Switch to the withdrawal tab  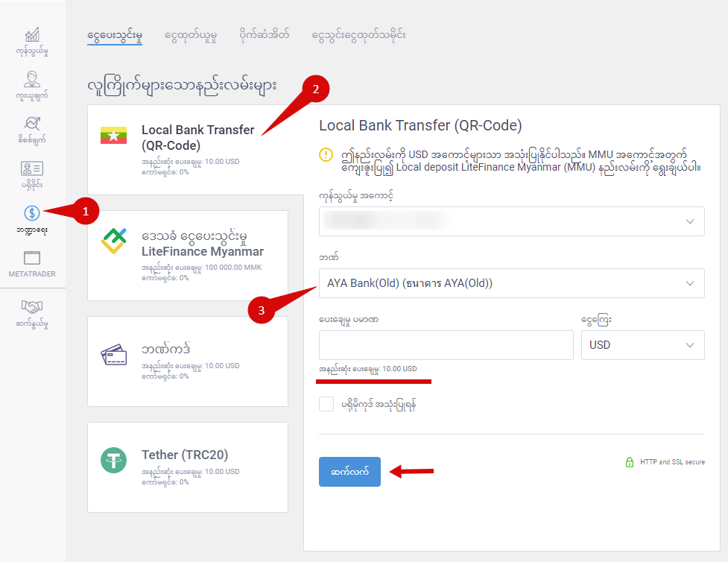coord(191,36)
